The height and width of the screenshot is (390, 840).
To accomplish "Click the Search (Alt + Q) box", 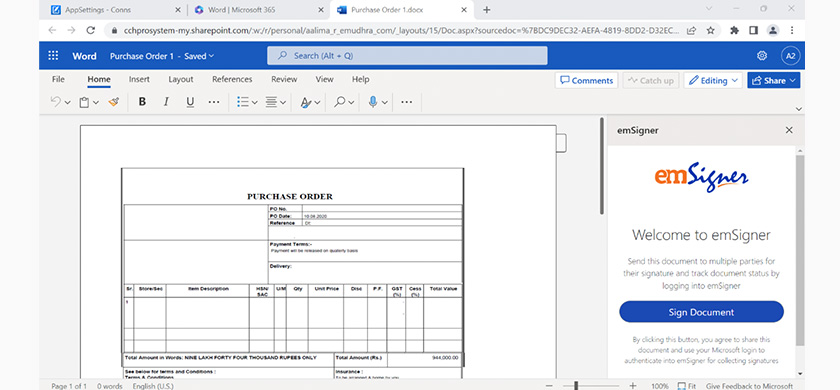I will [x=407, y=56].
